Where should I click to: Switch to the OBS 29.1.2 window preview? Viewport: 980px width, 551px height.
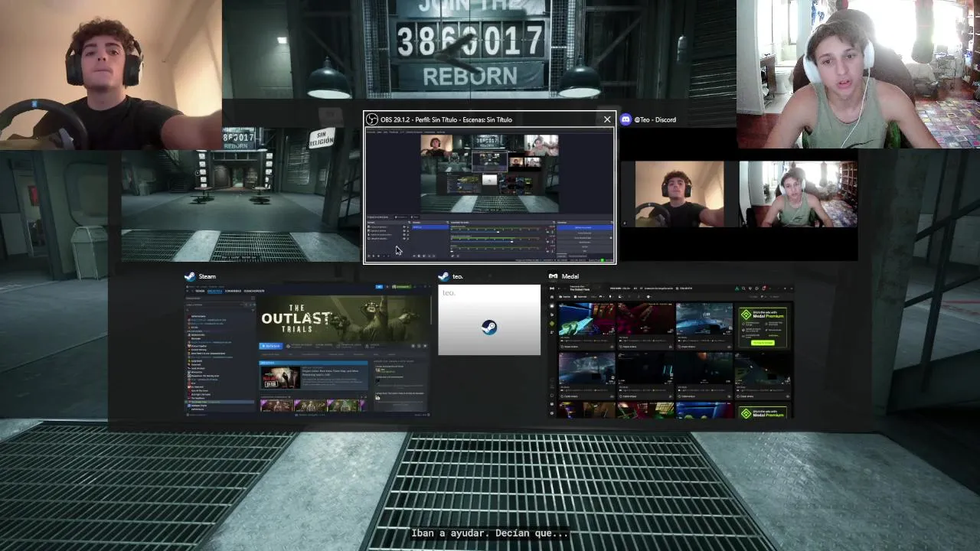point(489,195)
